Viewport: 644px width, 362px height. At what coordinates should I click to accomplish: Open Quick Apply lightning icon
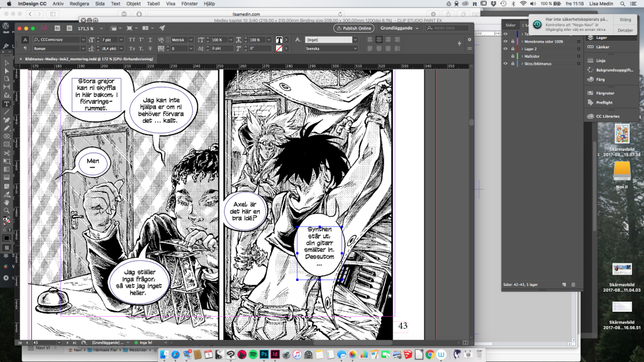point(460,43)
